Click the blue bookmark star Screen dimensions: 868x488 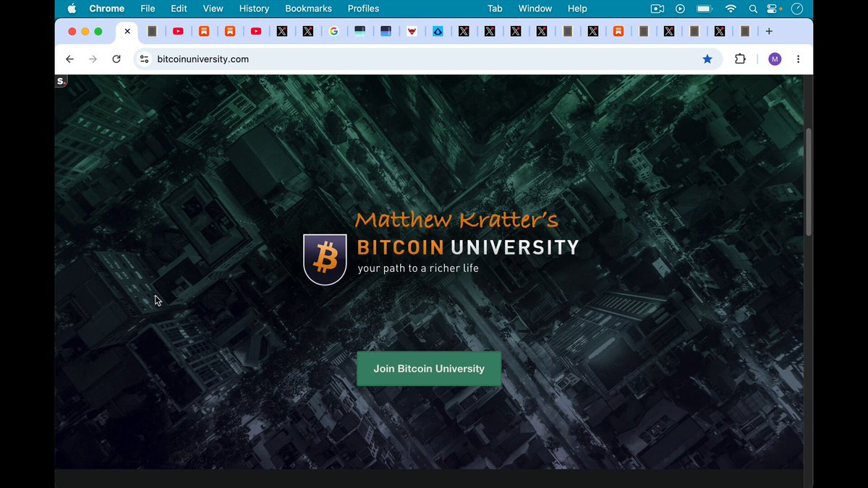[707, 59]
